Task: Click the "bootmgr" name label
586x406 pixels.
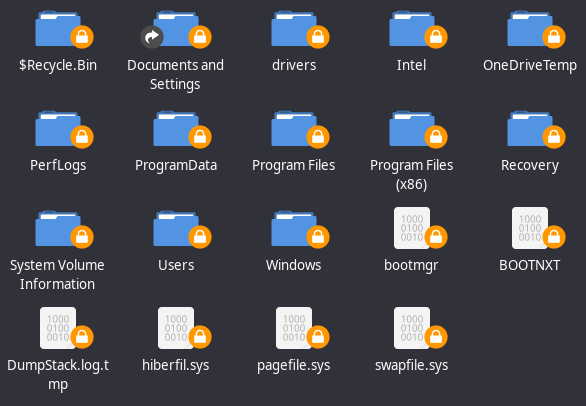Action: 411,265
